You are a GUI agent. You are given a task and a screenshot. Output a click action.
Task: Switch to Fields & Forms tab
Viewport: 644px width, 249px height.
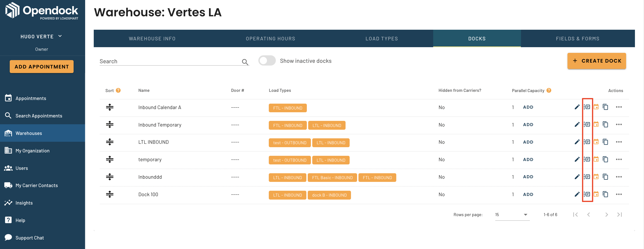577,39
